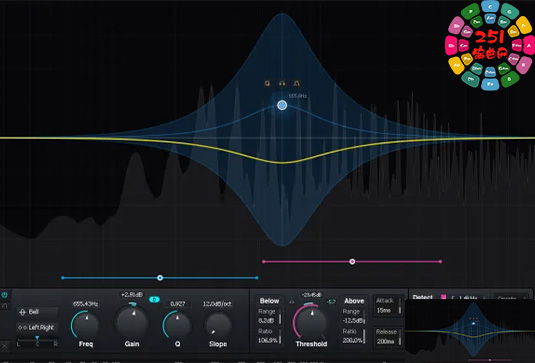This screenshot has height=363, width=535.
Task: Click the green -5.7 indicator near Threshold
Action: 331,302
